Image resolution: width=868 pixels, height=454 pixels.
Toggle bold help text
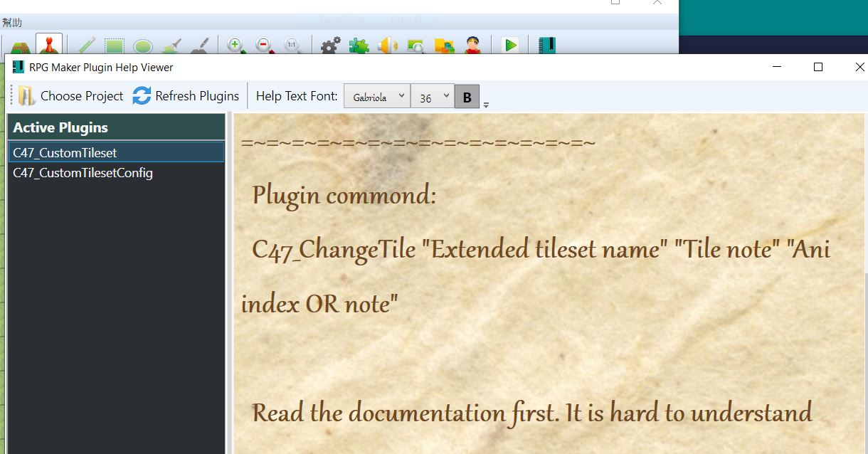[467, 97]
